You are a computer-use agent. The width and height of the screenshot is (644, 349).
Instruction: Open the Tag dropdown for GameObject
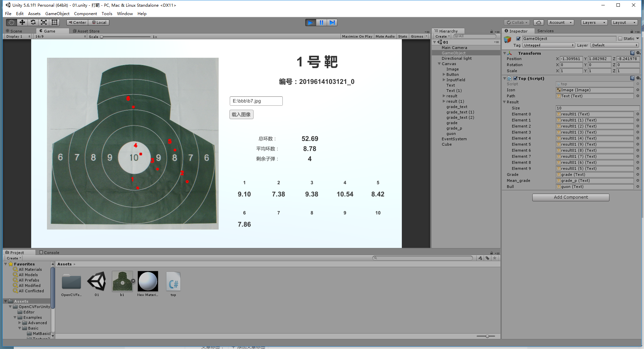[548, 45]
